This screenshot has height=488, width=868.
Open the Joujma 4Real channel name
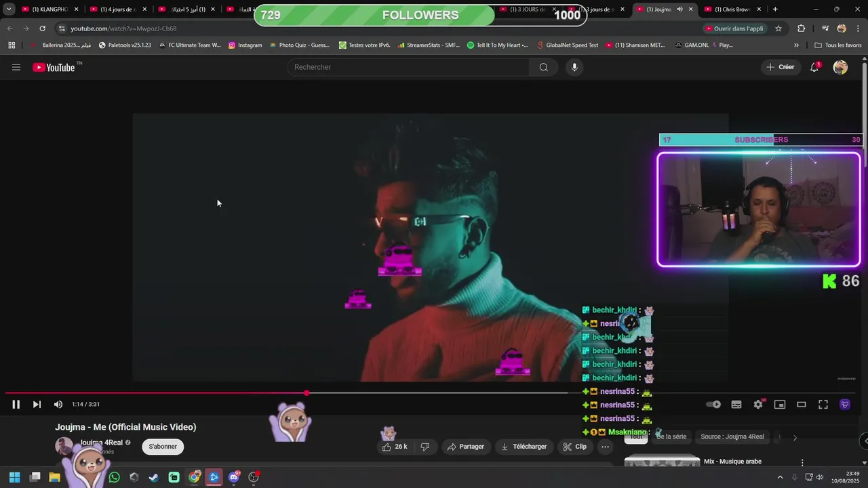tap(102, 443)
